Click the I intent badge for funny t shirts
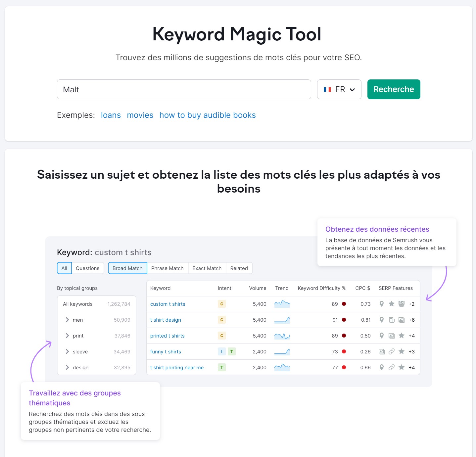 point(222,351)
